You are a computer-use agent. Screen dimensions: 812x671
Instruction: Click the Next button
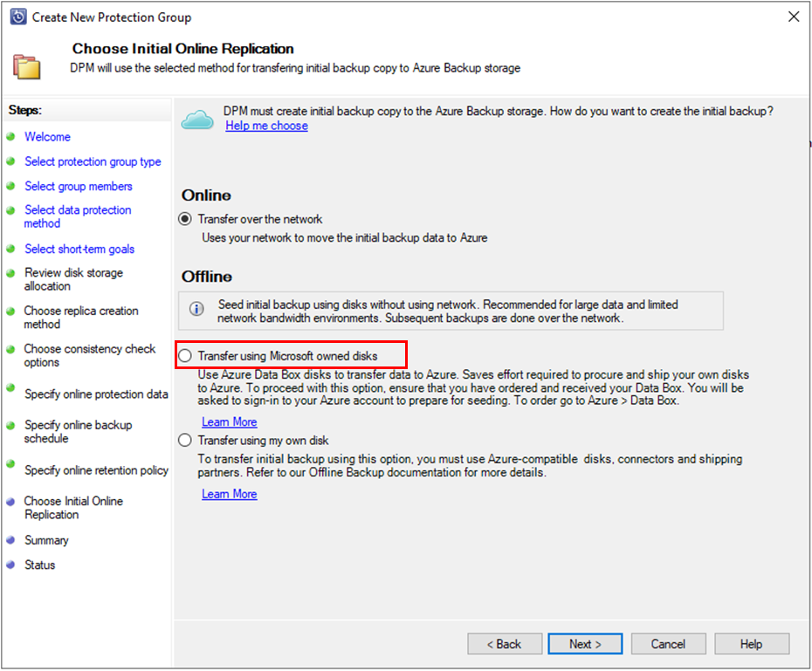[585, 644]
